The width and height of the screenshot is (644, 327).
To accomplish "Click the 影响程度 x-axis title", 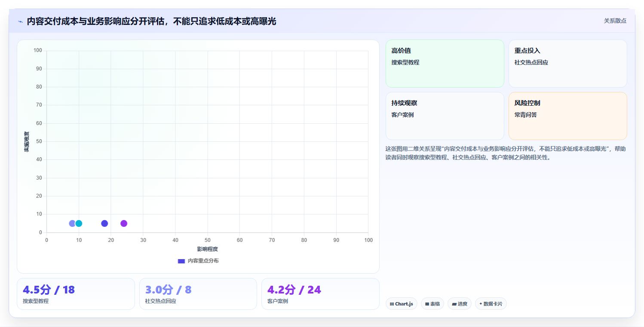I will (208, 249).
